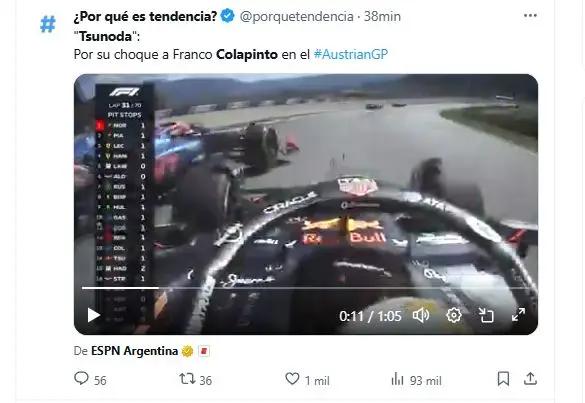Click the picture-in-picture icon on the video
The image size is (585, 403).
pos(486,316)
